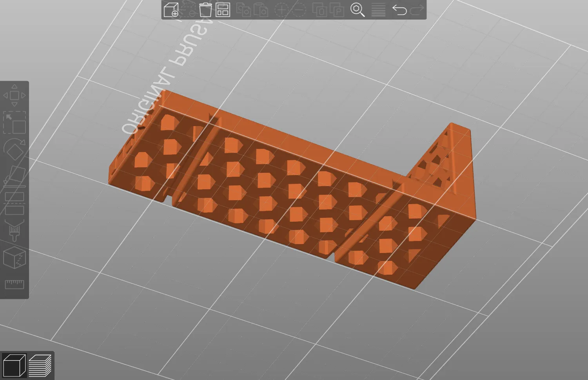Click the dimmed Delete selected object icon
The image size is (588, 380).
[x=189, y=9]
